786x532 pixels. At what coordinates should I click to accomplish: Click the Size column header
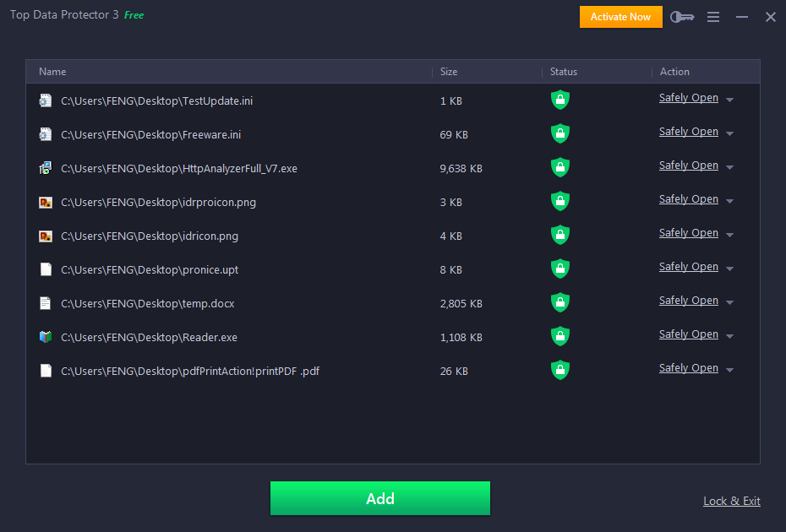tap(448, 72)
